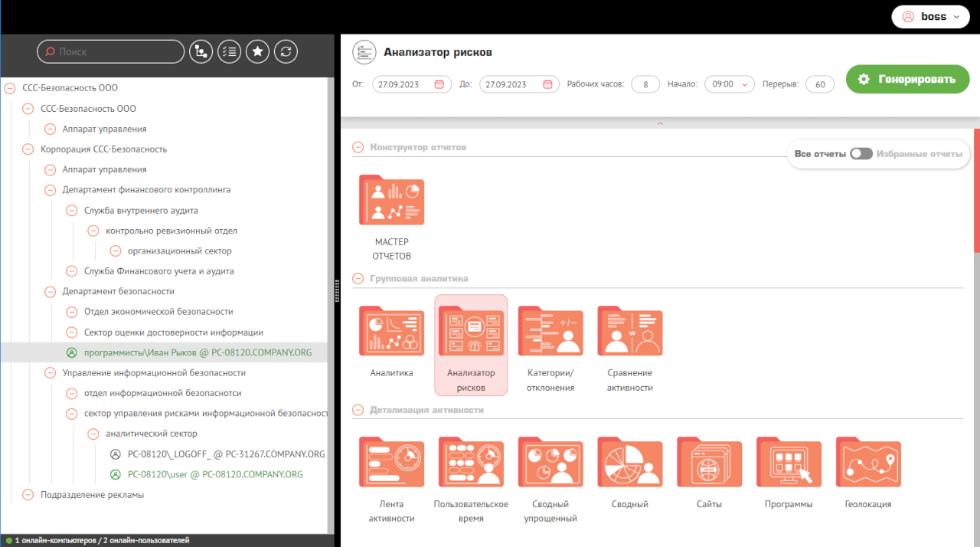Open the Сайты report icon
Image resolution: width=980 pixels, height=547 pixels.
click(709, 463)
